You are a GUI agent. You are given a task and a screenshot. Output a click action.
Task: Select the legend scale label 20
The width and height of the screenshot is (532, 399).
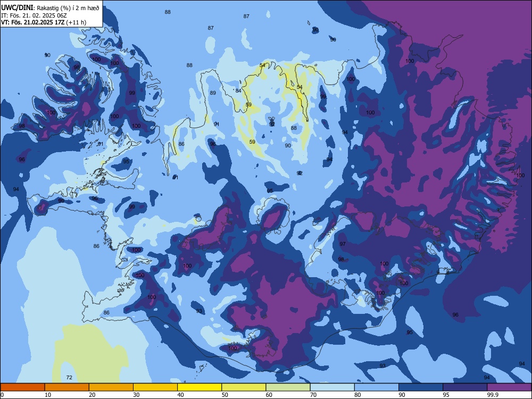(92, 395)
